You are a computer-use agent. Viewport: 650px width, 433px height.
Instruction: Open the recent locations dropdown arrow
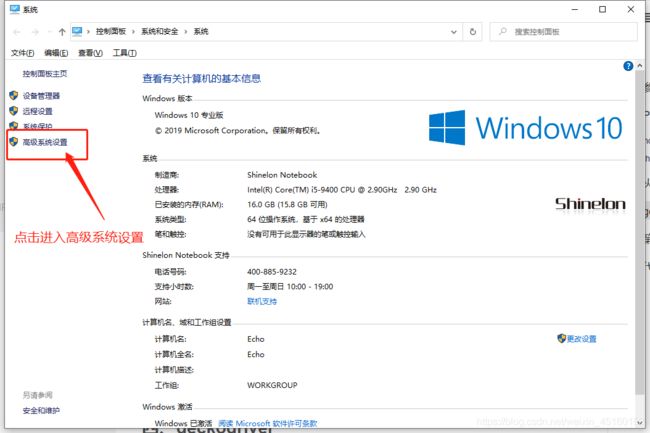point(49,32)
